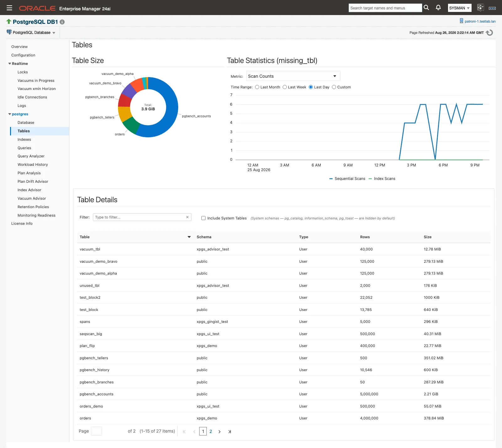
Task: Select the Custom time range
Action: click(x=334, y=87)
